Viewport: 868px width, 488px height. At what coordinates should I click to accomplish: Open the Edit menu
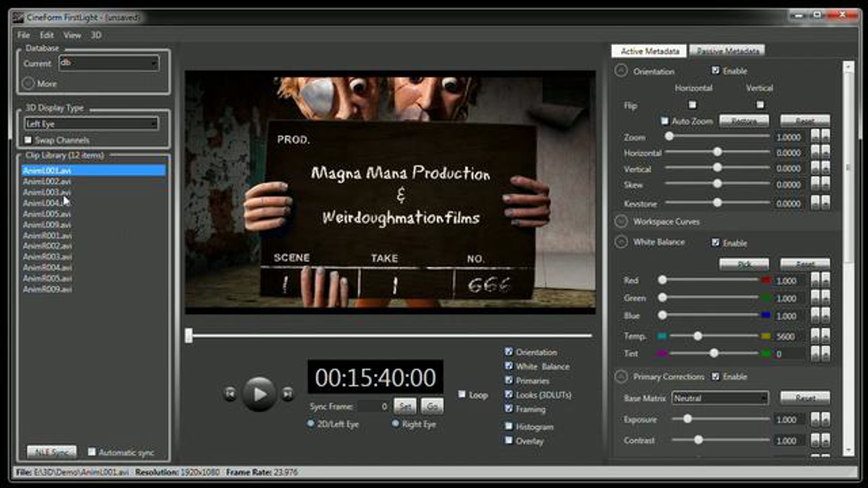[x=47, y=35]
